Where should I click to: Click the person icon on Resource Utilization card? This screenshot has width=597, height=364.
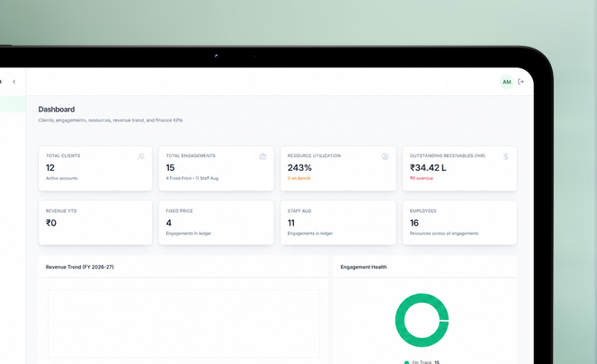[x=385, y=156]
